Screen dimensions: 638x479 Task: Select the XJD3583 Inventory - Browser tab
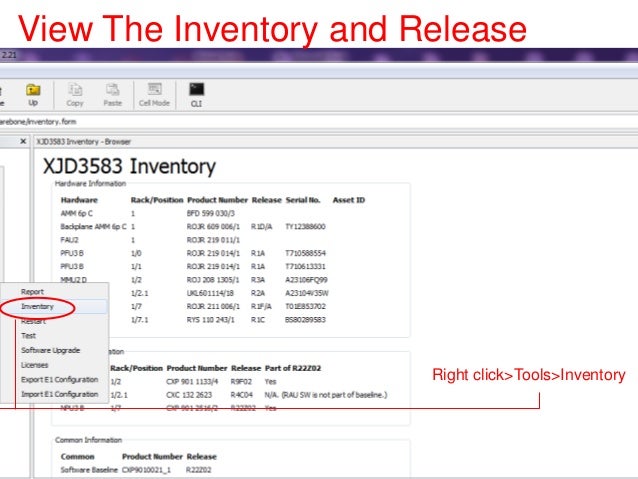coord(84,142)
